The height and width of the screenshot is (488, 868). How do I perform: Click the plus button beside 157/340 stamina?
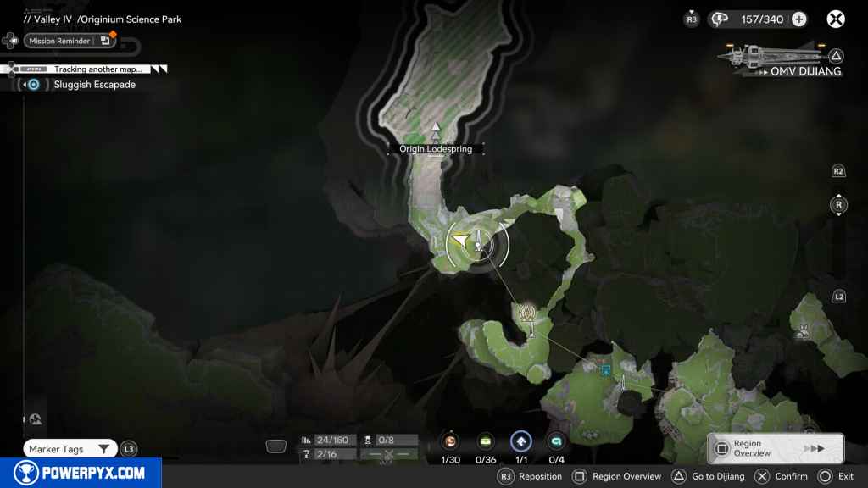point(798,19)
